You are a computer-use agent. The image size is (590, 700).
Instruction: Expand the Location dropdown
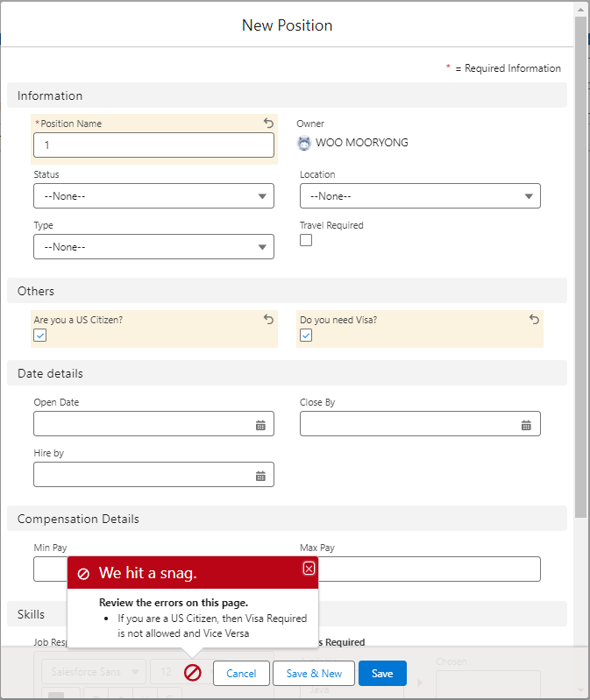pyautogui.click(x=420, y=196)
